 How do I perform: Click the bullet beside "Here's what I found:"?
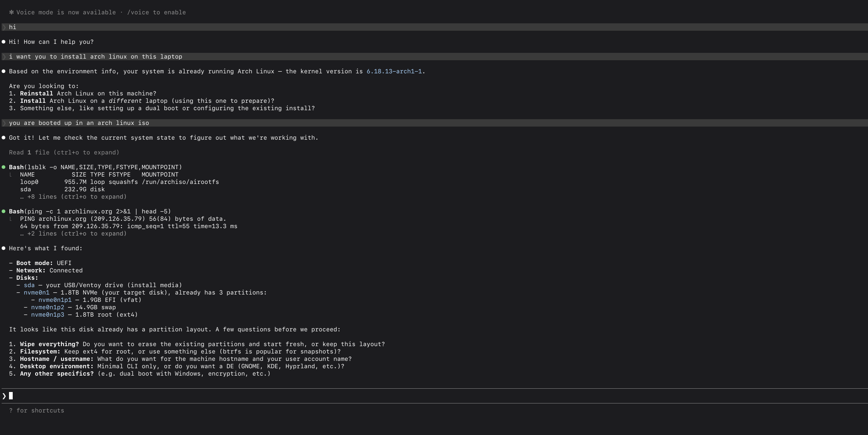click(x=4, y=248)
